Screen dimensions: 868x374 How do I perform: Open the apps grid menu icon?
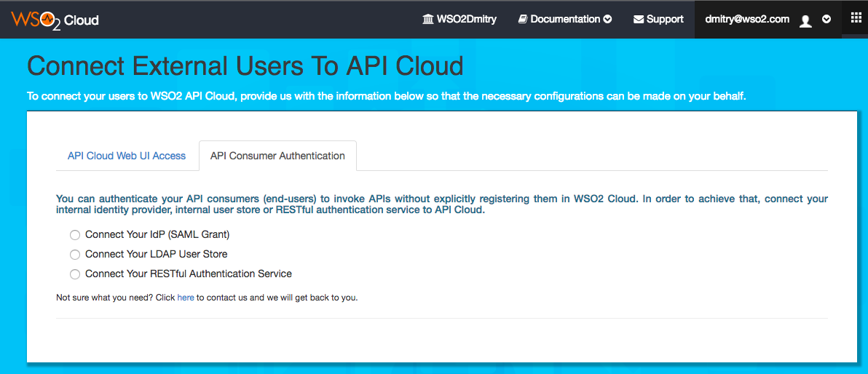(x=856, y=18)
